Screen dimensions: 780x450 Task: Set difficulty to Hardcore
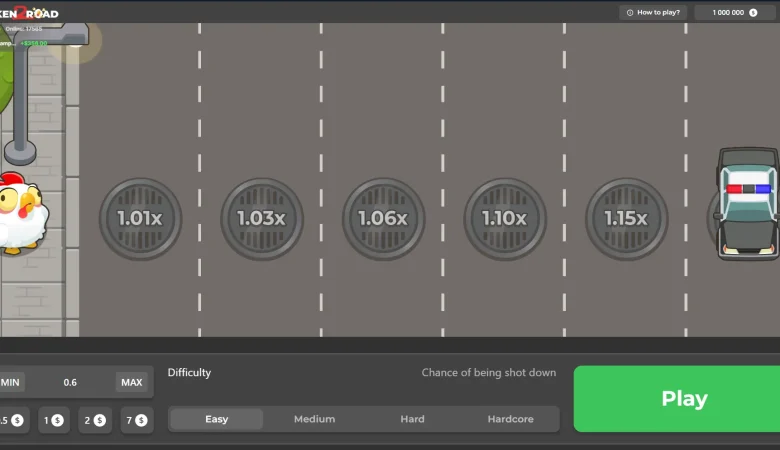(510, 419)
